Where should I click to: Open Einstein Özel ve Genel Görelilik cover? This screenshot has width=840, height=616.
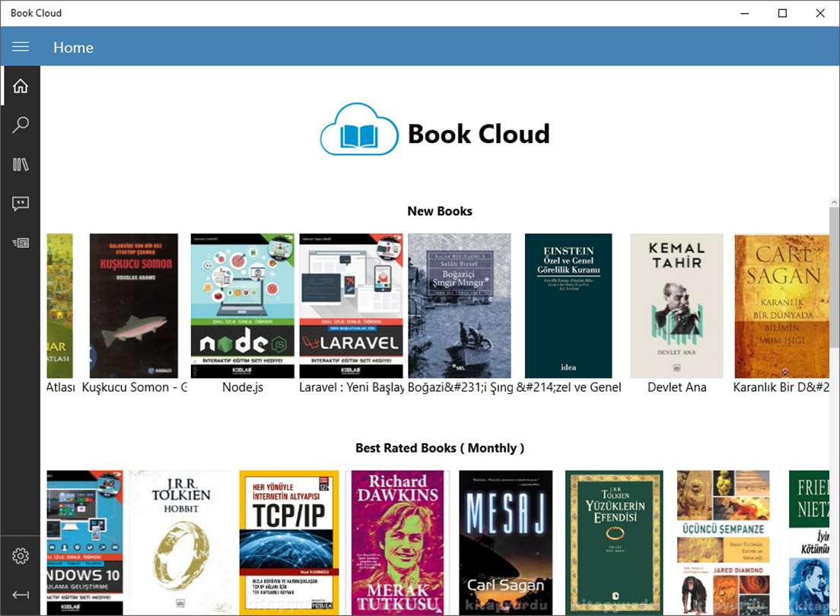coord(568,306)
